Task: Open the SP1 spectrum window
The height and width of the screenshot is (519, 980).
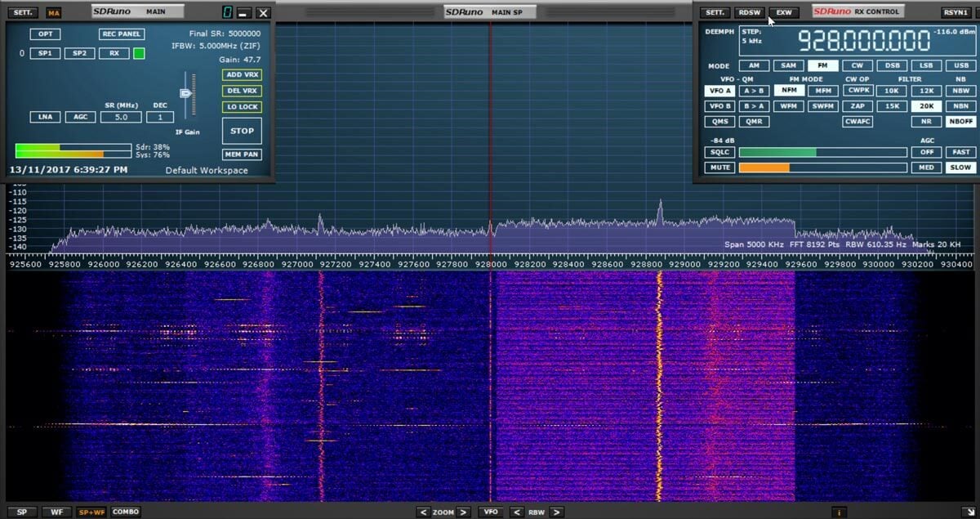Action: (45, 52)
